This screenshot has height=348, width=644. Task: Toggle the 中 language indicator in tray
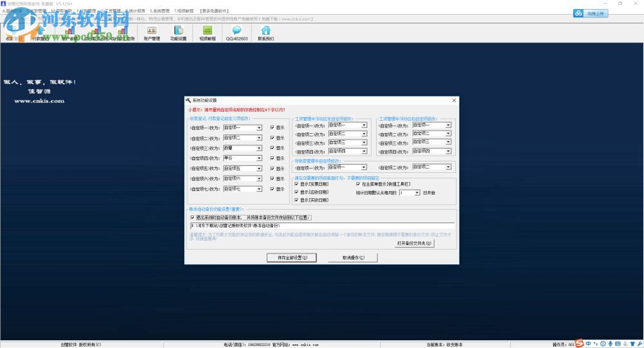pos(589,343)
